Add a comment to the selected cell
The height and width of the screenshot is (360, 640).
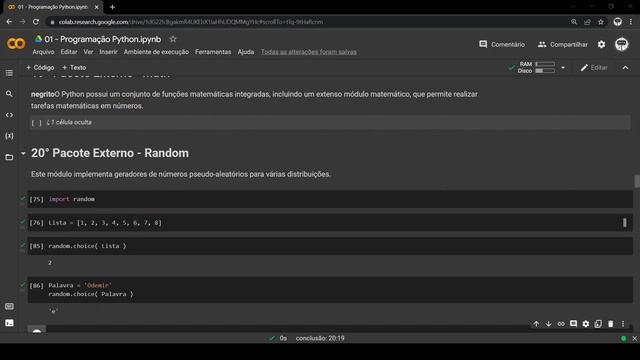573,324
